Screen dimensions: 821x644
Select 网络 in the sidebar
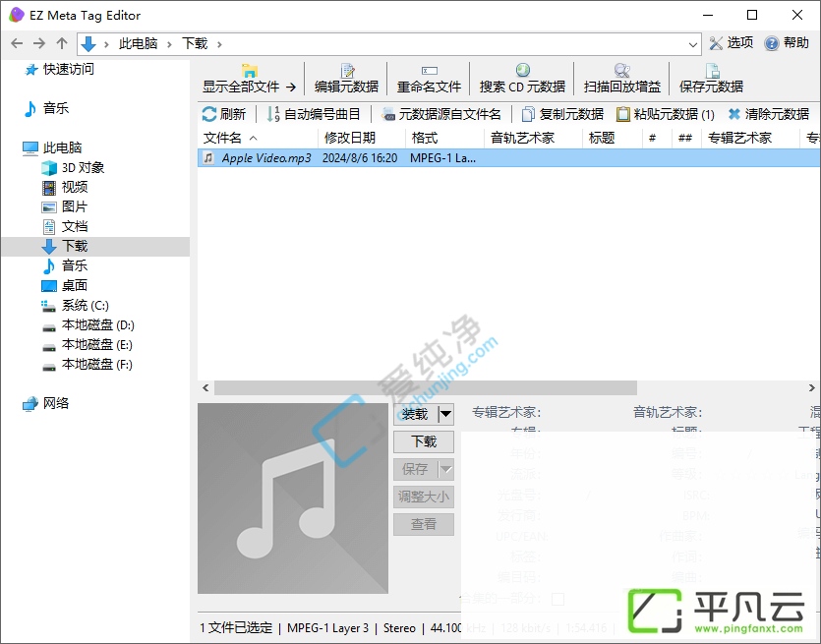point(46,404)
